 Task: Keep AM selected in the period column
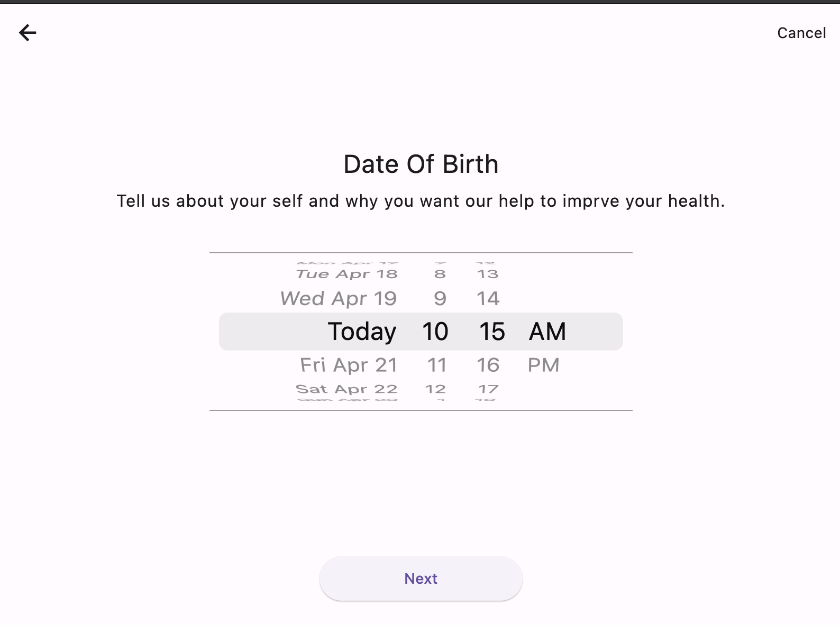tap(547, 331)
